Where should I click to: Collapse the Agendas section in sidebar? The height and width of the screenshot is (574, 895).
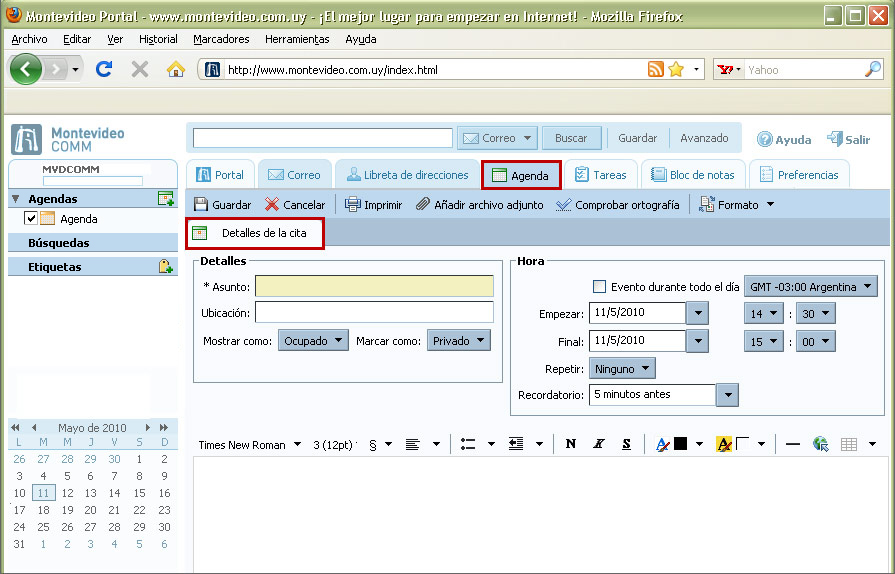pos(16,199)
